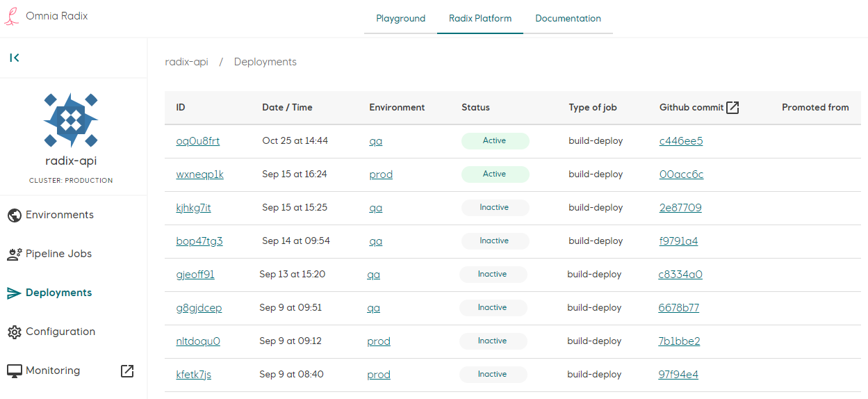Open qa environment link in oq0u8frt row

376,141
